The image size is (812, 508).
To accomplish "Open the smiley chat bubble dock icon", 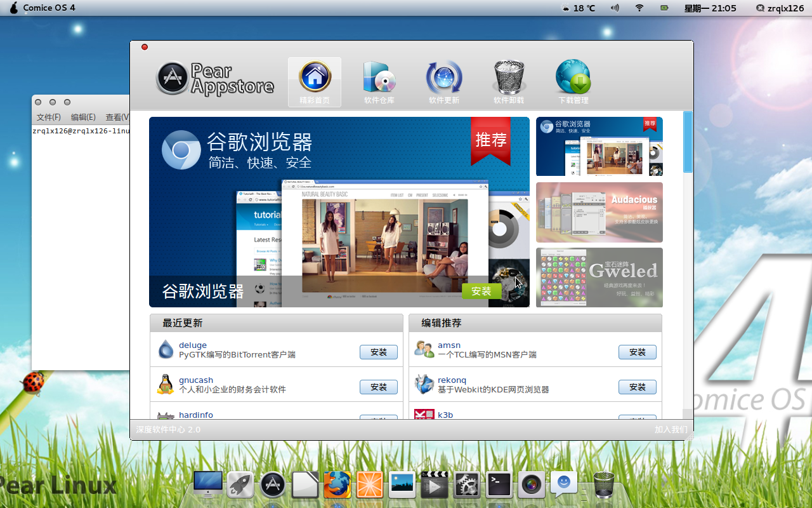I will [564, 484].
